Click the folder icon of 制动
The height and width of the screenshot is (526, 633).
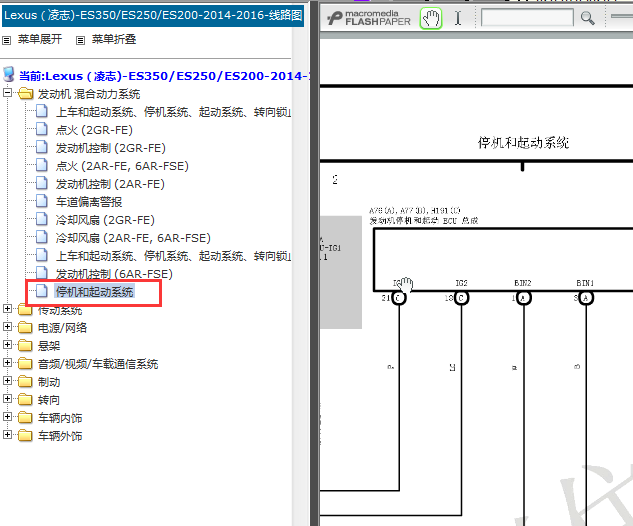[x=25, y=381]
